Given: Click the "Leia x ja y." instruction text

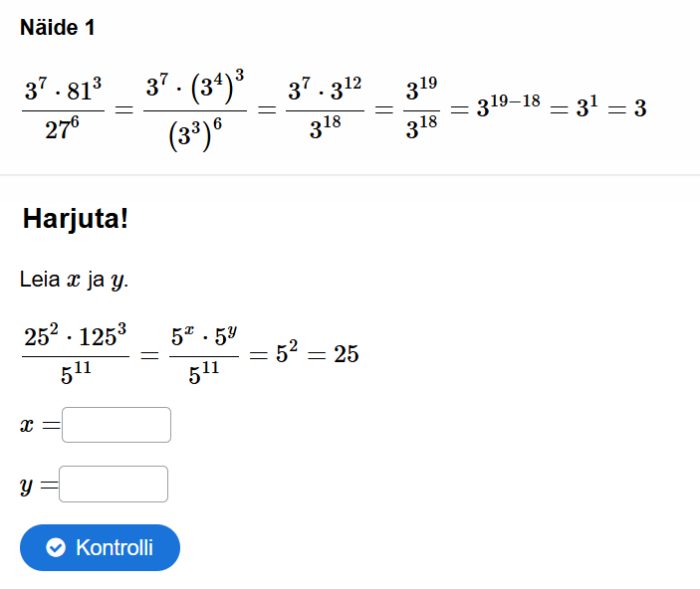Looking at the screenshot, I should click(x=74, y=280).
